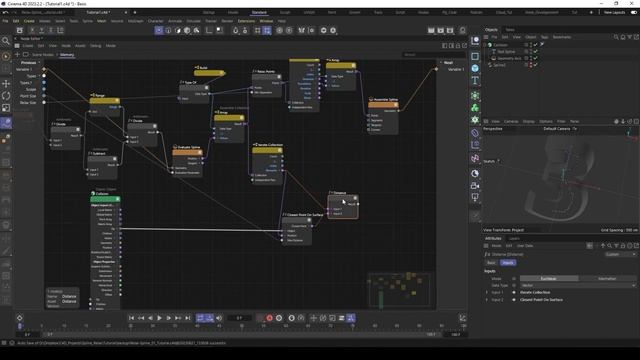Click the camera object icon in the palette

point(475,186)
